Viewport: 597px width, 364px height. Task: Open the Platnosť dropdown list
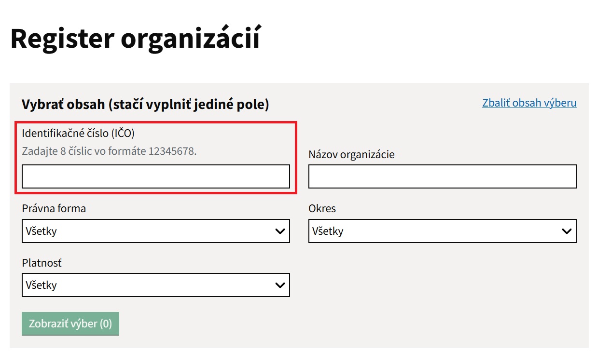point(156,285)
